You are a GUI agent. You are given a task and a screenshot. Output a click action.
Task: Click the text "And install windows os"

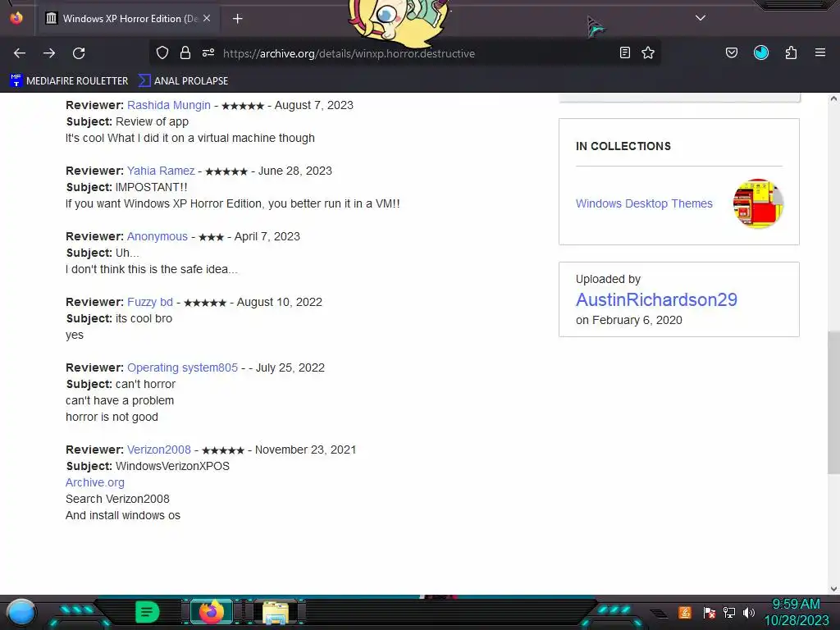click(123, 515)
